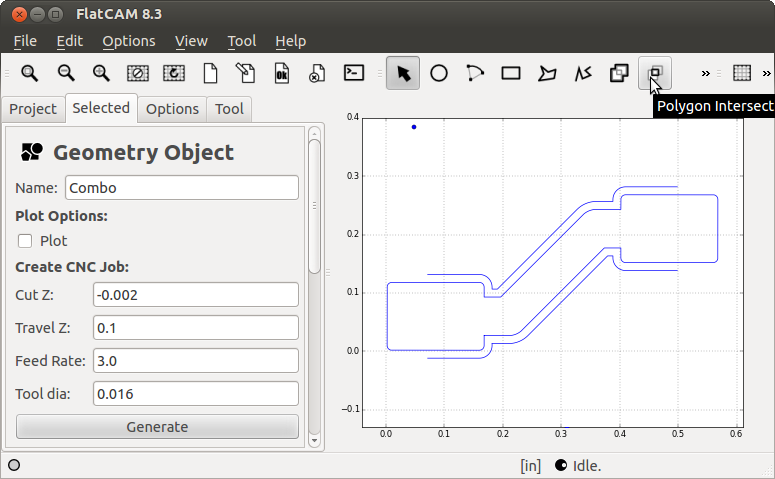This screenshot has width=775, height=479.
Task: Open the command line shell icon
Action: tap(353, 73)
